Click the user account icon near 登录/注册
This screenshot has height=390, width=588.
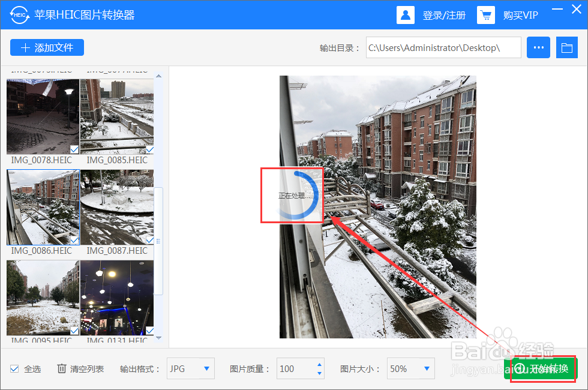405,14
